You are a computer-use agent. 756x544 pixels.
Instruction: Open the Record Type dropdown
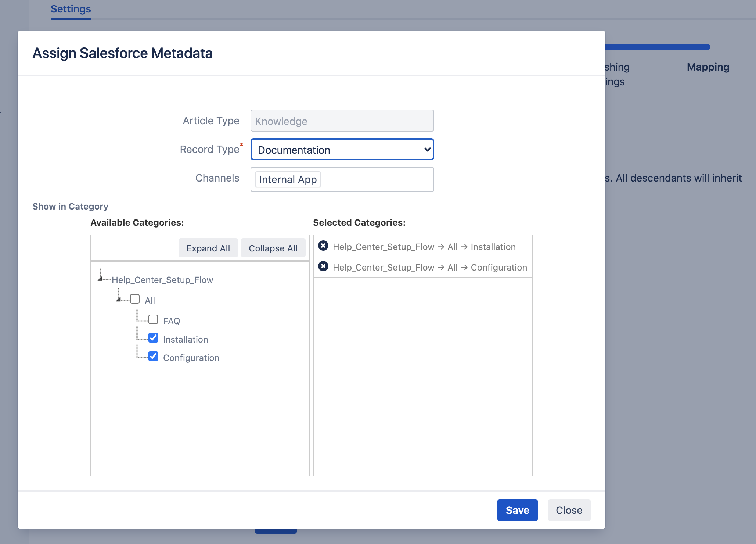click(x=342, y=150)
